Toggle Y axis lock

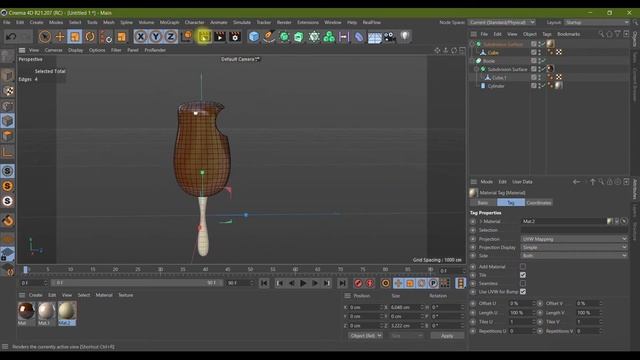156,37
